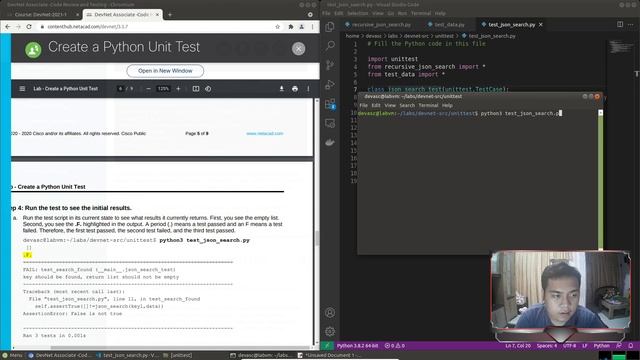Open VS Code Extensions icon
This screenshot has width=640, height=360.
tap(330, 104)
